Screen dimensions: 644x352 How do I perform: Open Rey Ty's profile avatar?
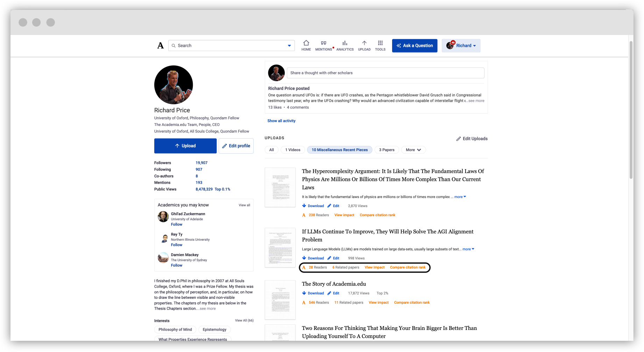click(x=164, y=239)
